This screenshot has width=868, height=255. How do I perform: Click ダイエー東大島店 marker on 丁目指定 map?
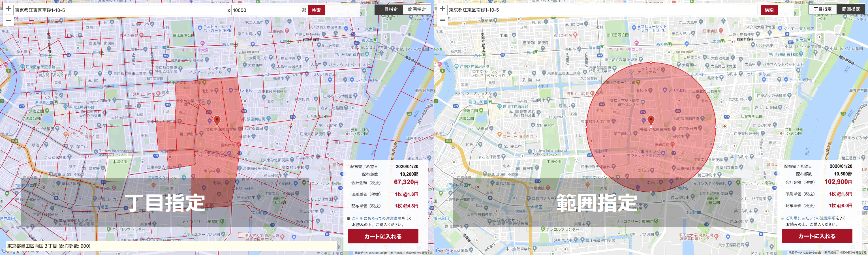pos(346,29)
